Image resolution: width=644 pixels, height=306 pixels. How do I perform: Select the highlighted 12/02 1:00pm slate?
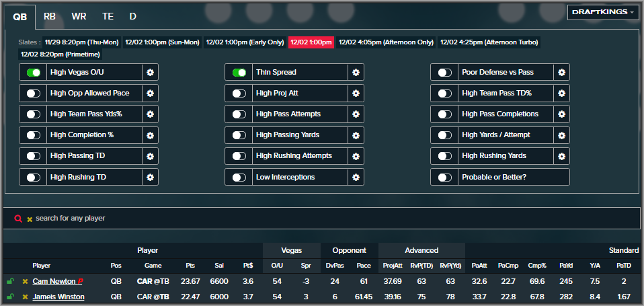click(x=311, y=42)
